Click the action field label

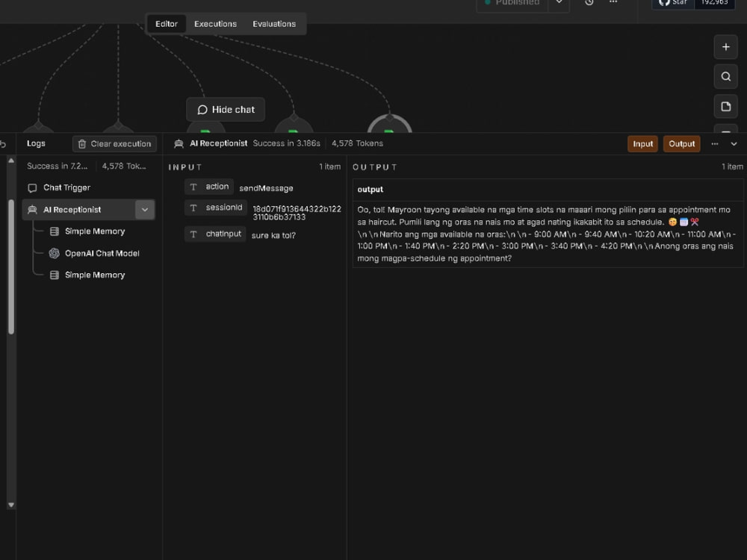(x=217, y=187)
